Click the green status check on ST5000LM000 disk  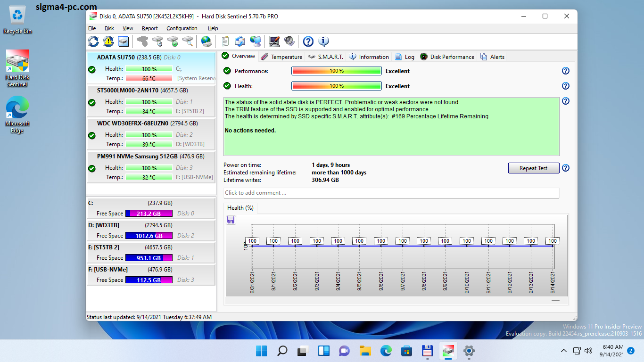[92, 102]
